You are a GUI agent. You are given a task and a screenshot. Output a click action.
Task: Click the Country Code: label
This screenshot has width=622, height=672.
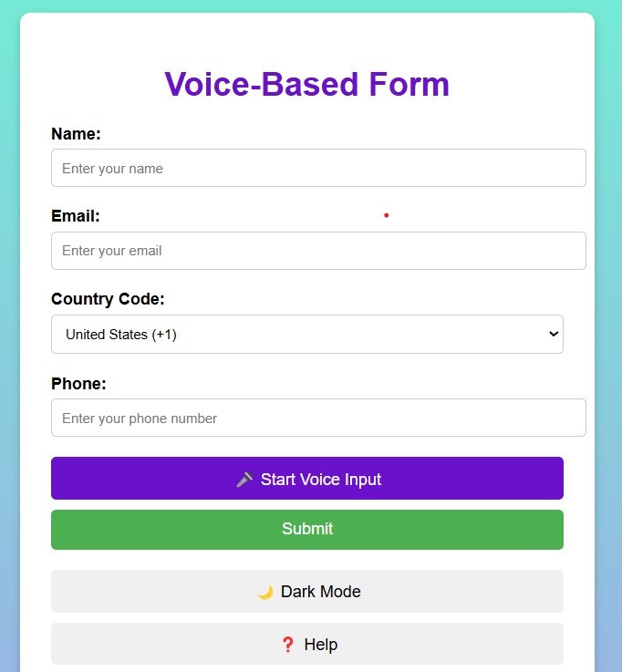108,299
